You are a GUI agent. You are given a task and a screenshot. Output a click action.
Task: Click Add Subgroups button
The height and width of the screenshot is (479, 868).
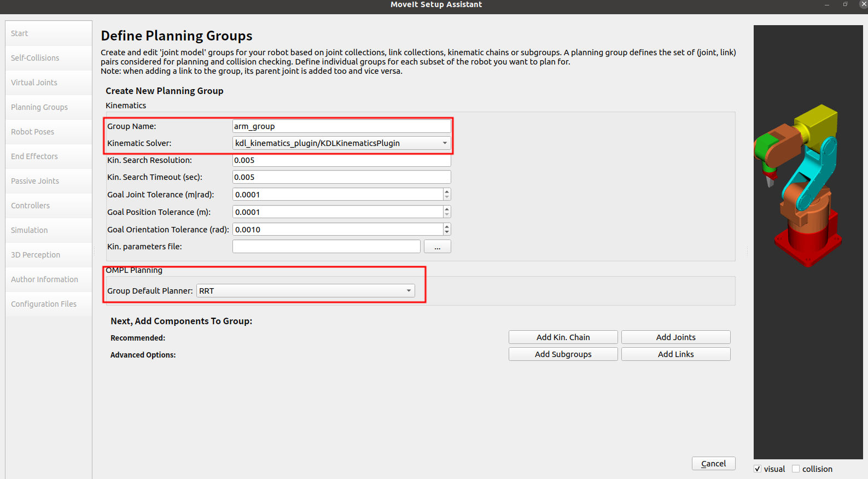tap(563, 354)
